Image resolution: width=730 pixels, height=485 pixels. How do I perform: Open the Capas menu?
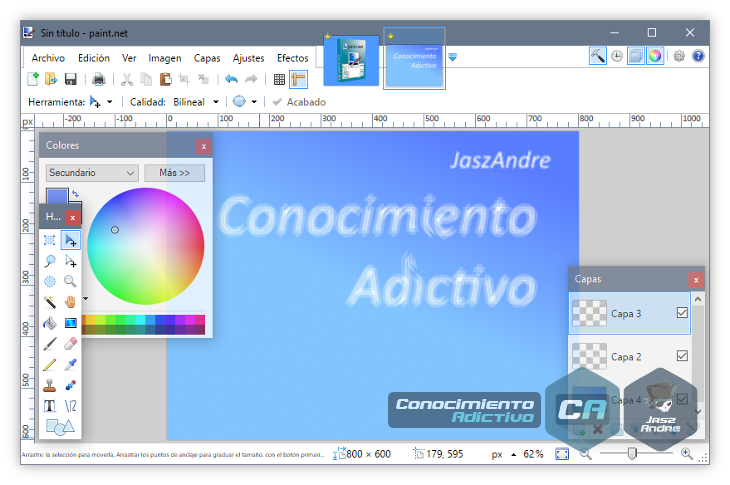pos(207,58)
